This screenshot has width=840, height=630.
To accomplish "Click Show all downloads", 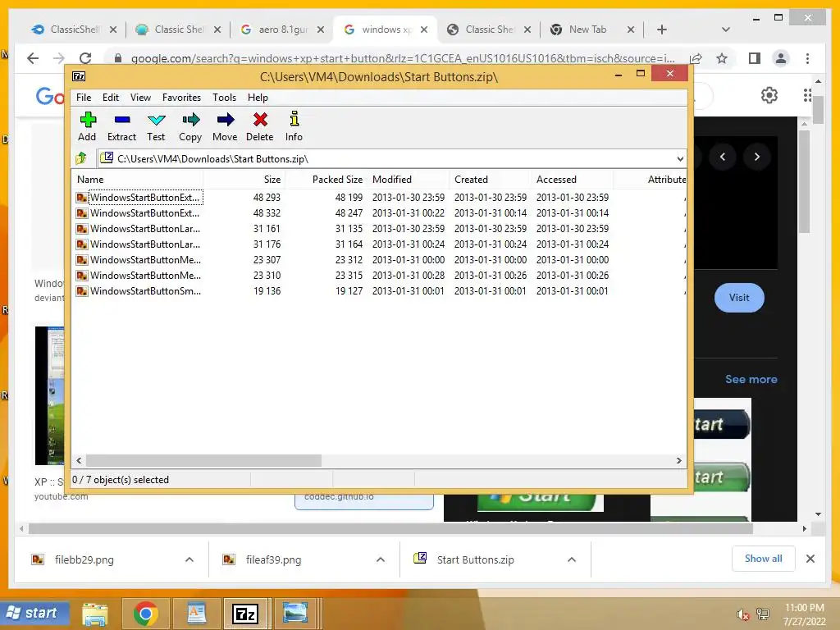I will (764, 559).
